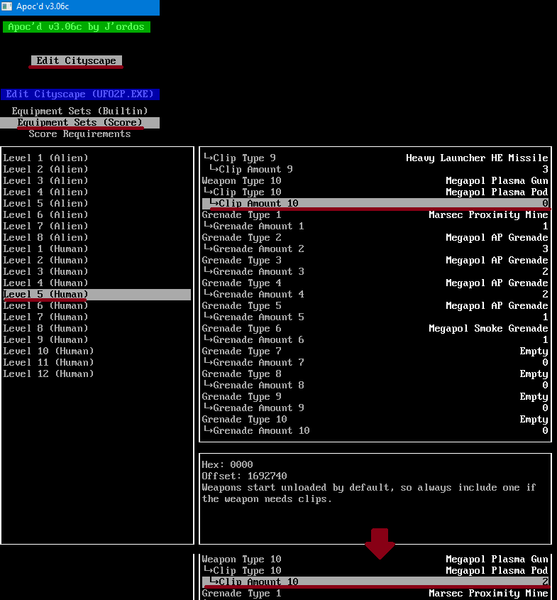Select the Grenade Amount 10 row
Screen dimensions: 557x600
[375, 430]
